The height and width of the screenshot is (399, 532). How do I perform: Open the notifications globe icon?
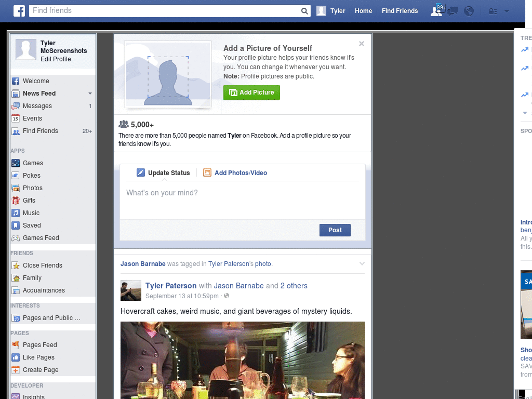click(x=469, y=11)
